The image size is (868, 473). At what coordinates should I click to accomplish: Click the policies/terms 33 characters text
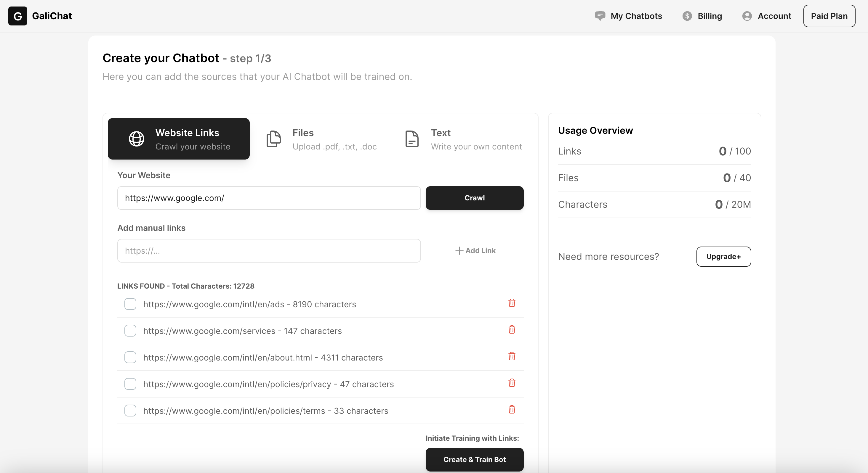point(266,411)
